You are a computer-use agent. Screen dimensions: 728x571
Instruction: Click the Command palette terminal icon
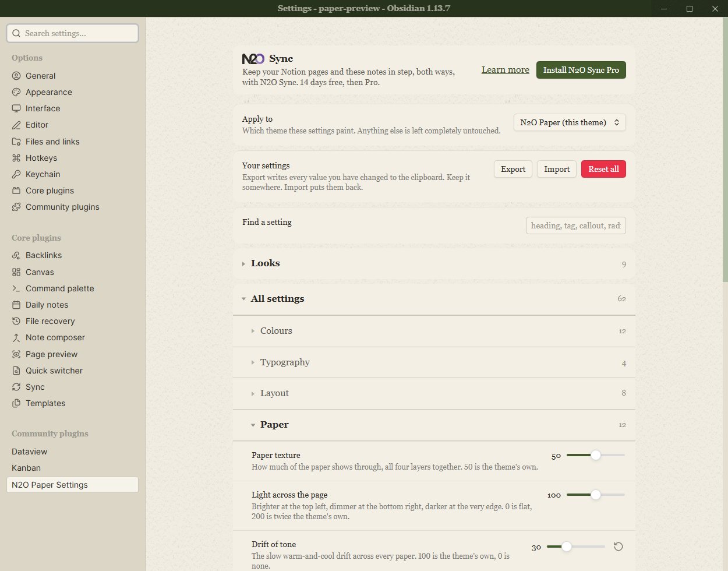[x=16, y=288]
